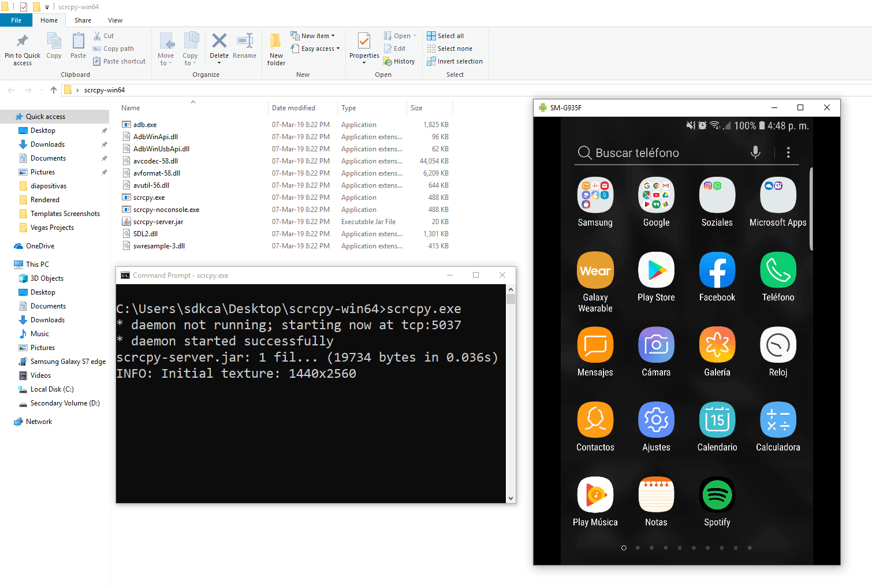Switch to the View ribbon tab
Viewport: 872px width, 588px height.
pyautogui.click(x=115, y=20)
